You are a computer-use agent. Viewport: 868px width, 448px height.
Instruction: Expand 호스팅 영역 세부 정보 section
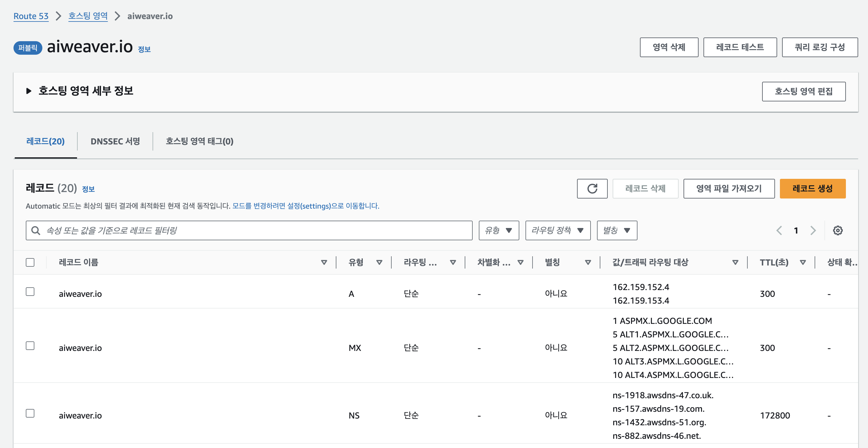coord(29,91)
